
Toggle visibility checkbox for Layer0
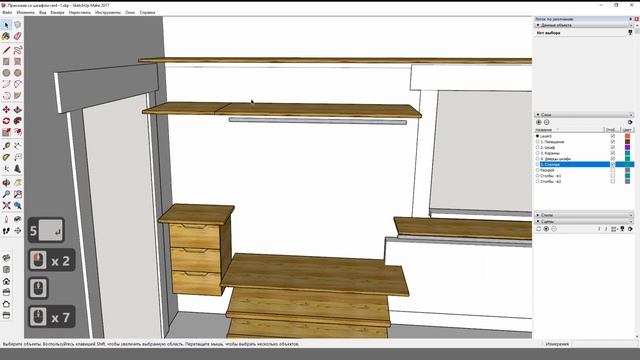click(x=613, y=136)
